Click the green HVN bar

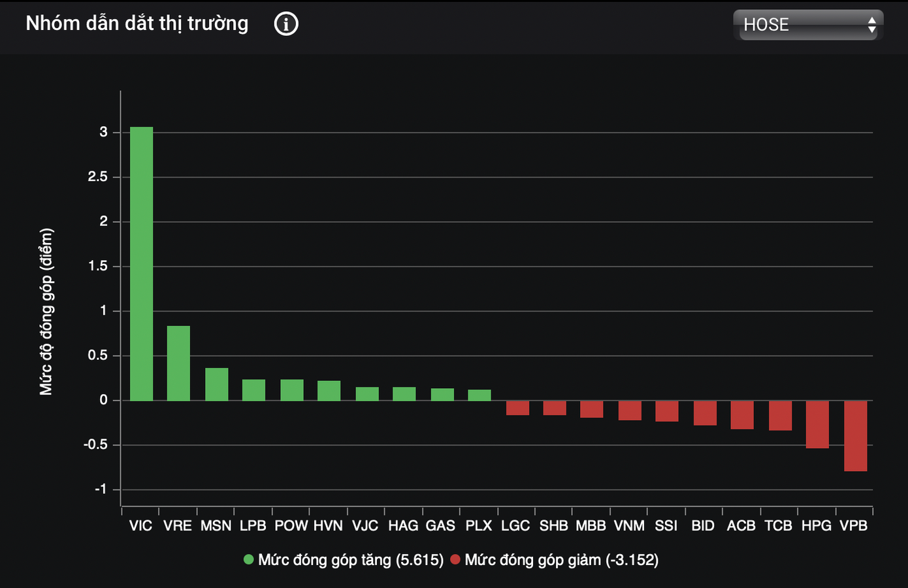329,391
